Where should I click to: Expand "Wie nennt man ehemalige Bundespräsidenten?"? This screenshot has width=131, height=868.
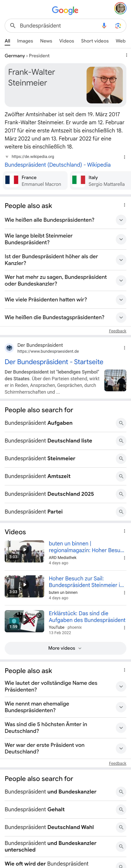coord(121,707)
